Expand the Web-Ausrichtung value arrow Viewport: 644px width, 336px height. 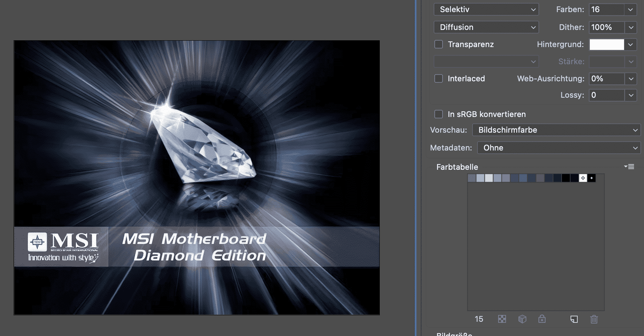pyautogui.click(x=630, y=78)
